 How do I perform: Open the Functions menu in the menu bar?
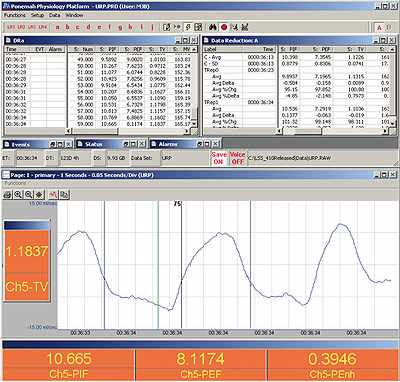(x=14, y=15)
